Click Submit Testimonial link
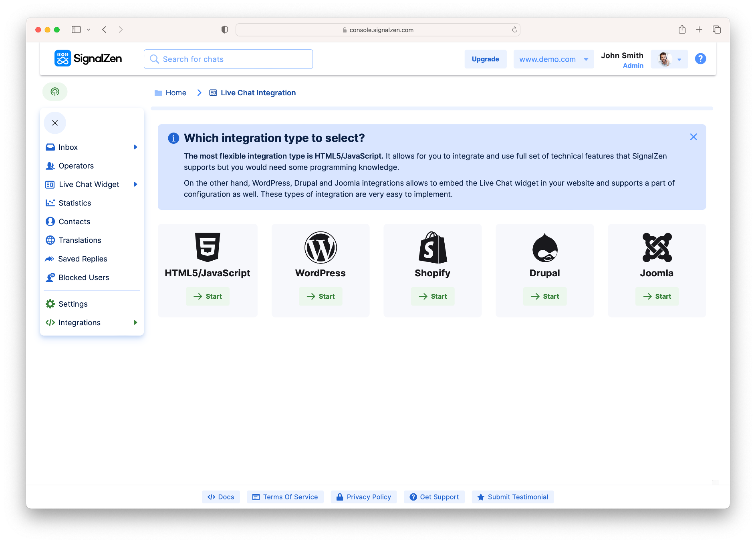Viewport: 756px width, 543px height. click(513, 497)
